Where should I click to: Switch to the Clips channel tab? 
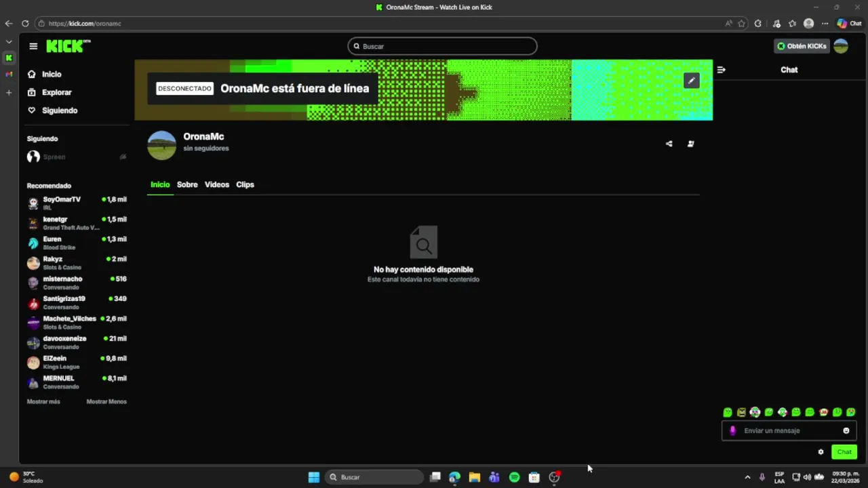[245, 184]
